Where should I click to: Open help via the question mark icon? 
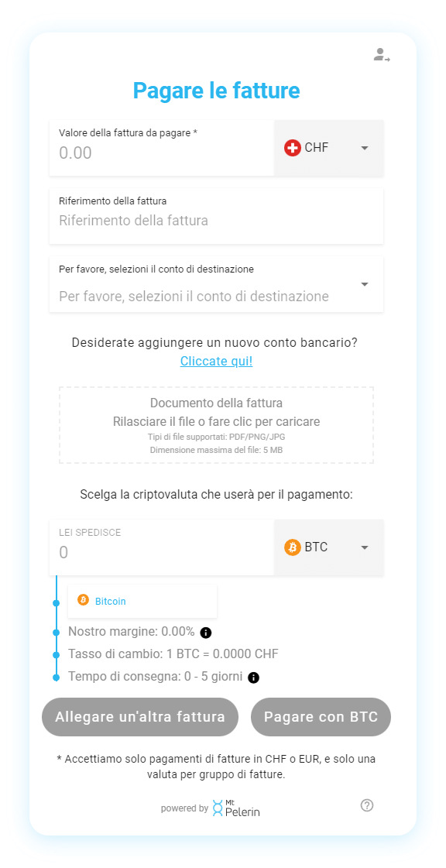[367, 805]
